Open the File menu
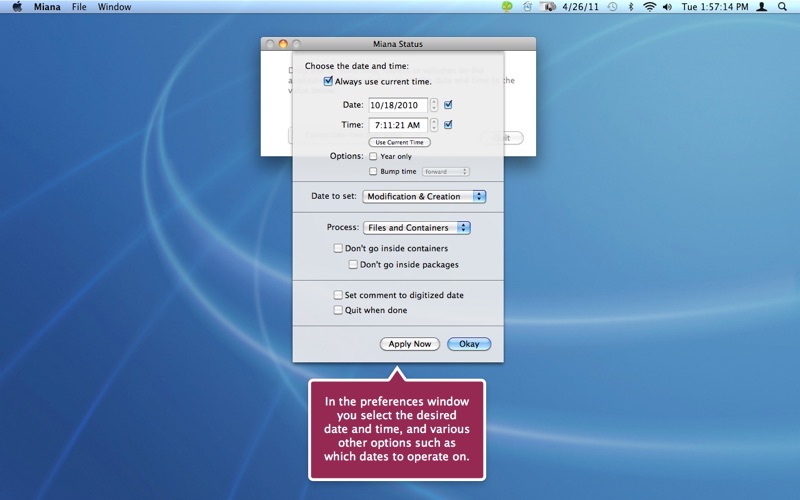The image size is (800, 500). tap(79, 7)
